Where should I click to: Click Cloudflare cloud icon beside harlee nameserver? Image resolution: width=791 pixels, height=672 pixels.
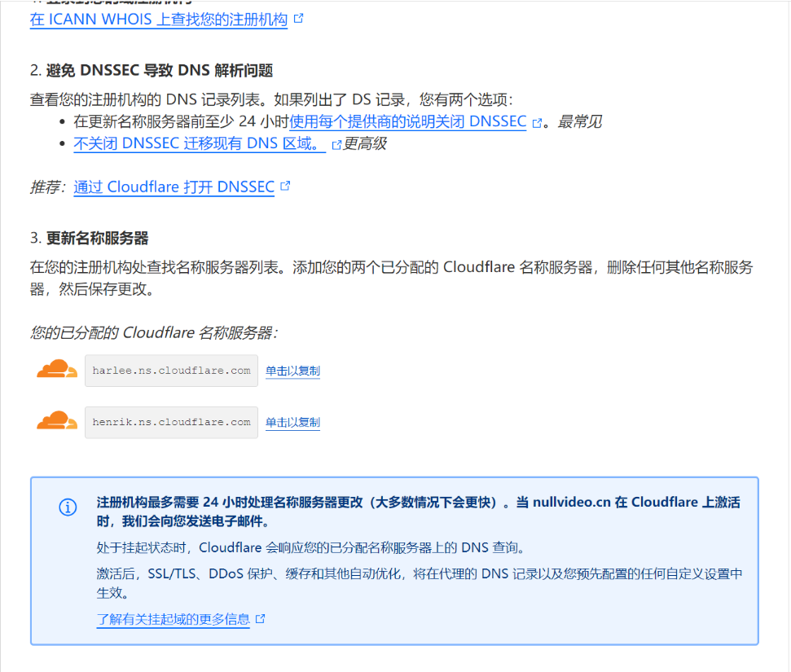click(x=57, y=369)
